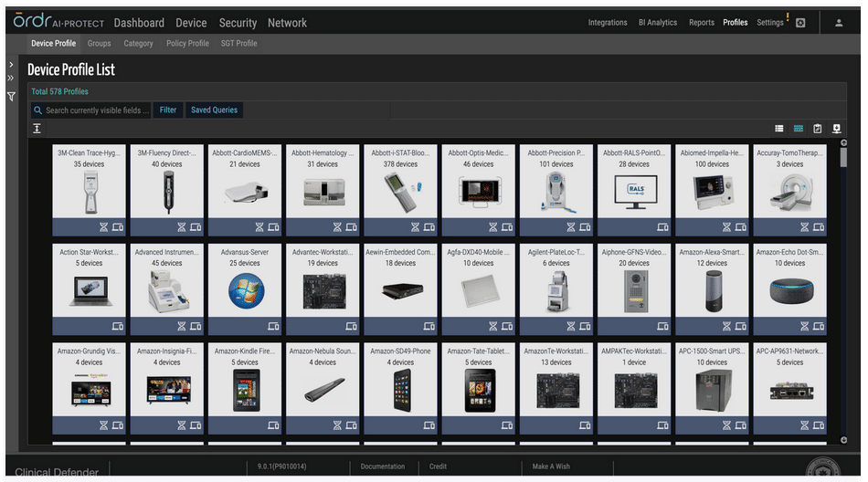The width and height of the screenshot is (868, 482).
Task: Click hourglass icon on Abiomed-Impella card
Action: pos(726,227)
